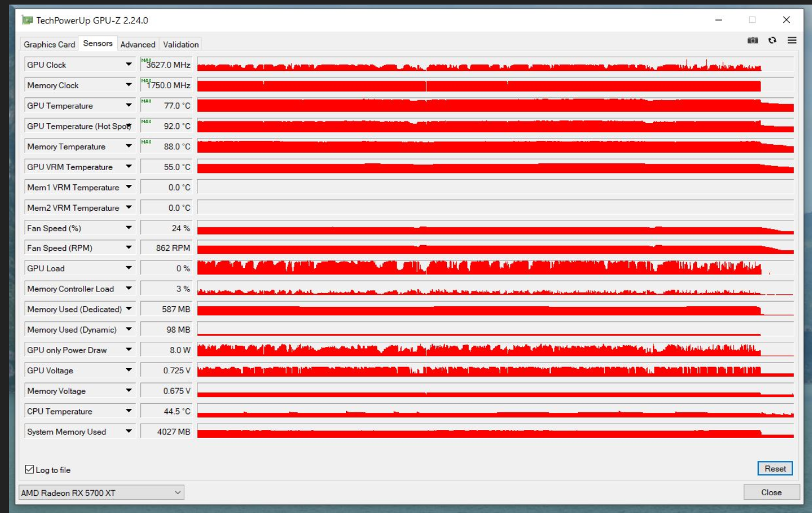The width and height of the screenshot is (812, 513).
Task: Click the 0.675 V Memory Voltage value
Action: 167,390
